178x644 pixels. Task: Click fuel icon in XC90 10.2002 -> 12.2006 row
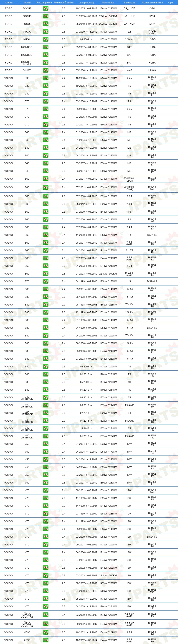[x=46, y=632]
